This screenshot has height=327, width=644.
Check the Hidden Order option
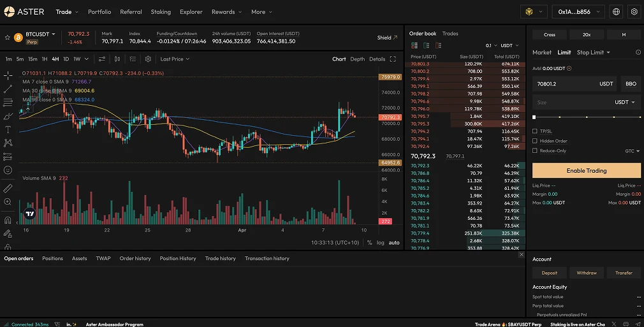[535, 141]
